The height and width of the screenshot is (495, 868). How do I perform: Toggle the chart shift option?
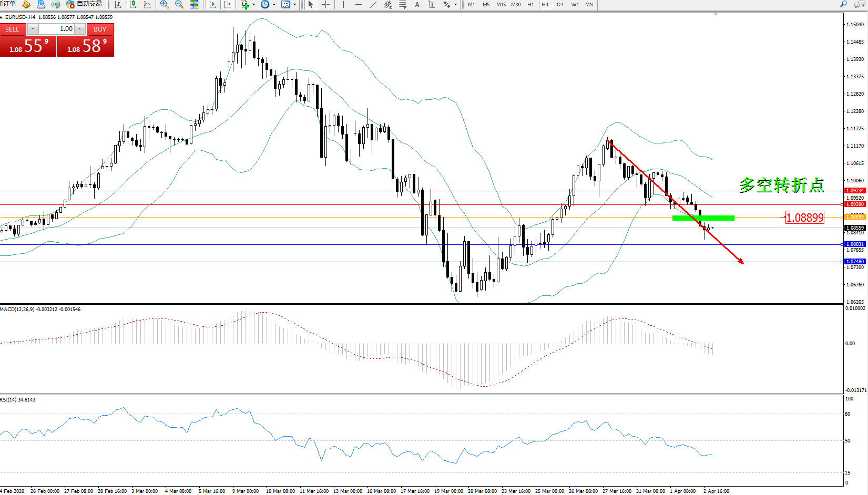pos(227,5)
